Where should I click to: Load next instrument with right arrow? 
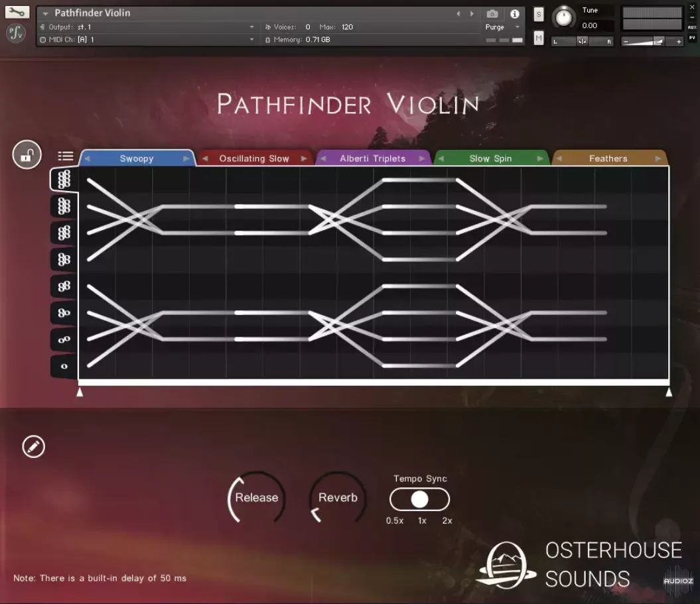(x=472, y=14)
